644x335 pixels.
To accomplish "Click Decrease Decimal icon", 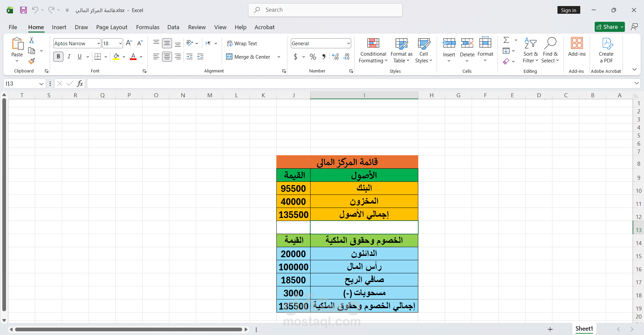I will (x=346, y=57).
